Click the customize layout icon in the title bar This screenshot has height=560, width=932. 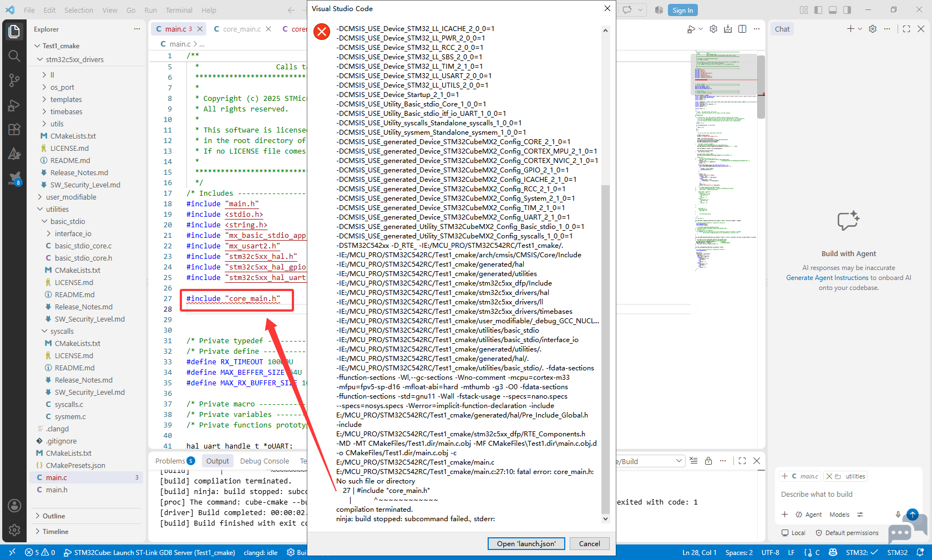pos(804,10)
